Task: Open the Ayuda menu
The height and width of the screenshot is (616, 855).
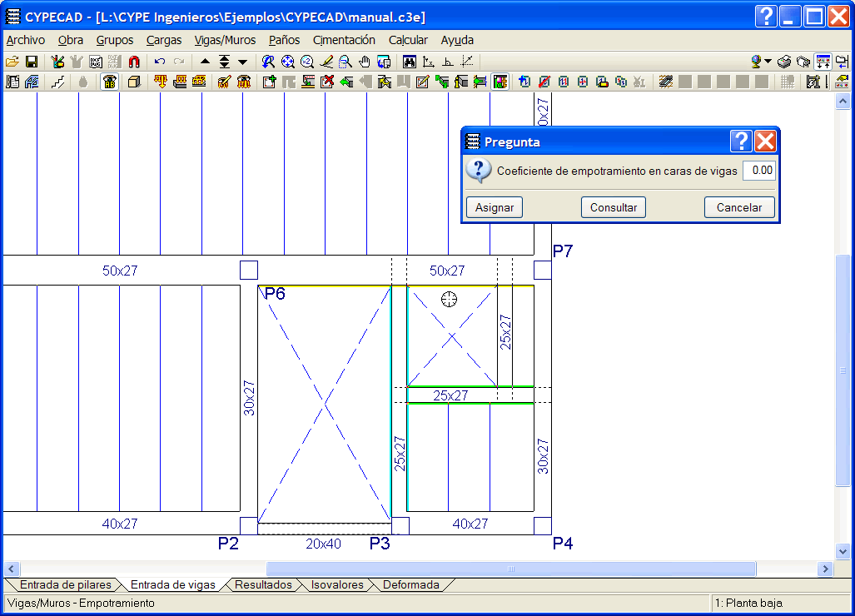Action: click(457, 40)
